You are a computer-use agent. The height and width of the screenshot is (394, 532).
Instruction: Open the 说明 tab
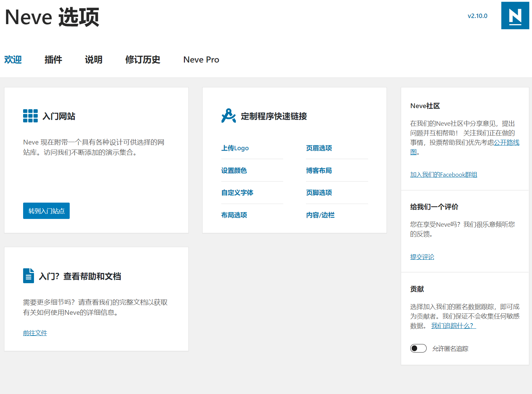tap(93, 59)
